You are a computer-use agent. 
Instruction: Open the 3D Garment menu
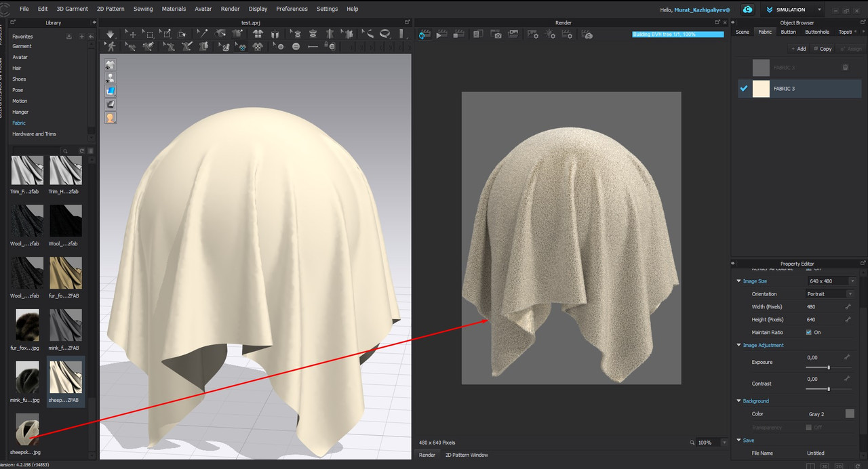click(x=72, y=9)
